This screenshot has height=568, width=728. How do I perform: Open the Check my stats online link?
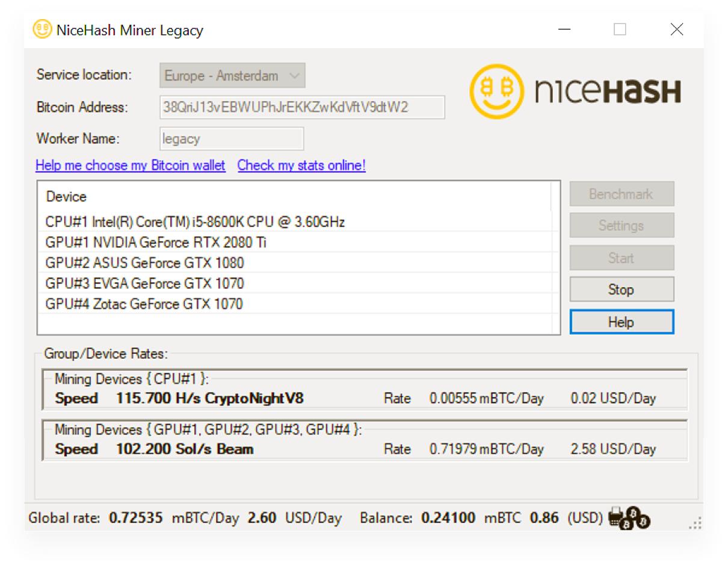point(301,165)
